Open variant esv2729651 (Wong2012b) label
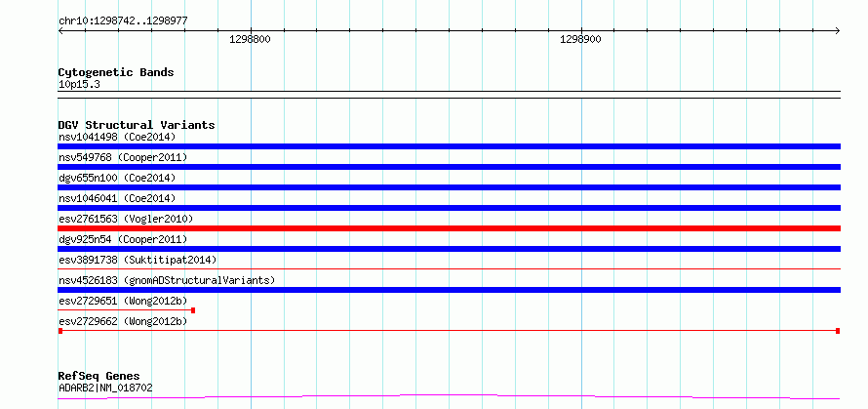 coord(123,301)
